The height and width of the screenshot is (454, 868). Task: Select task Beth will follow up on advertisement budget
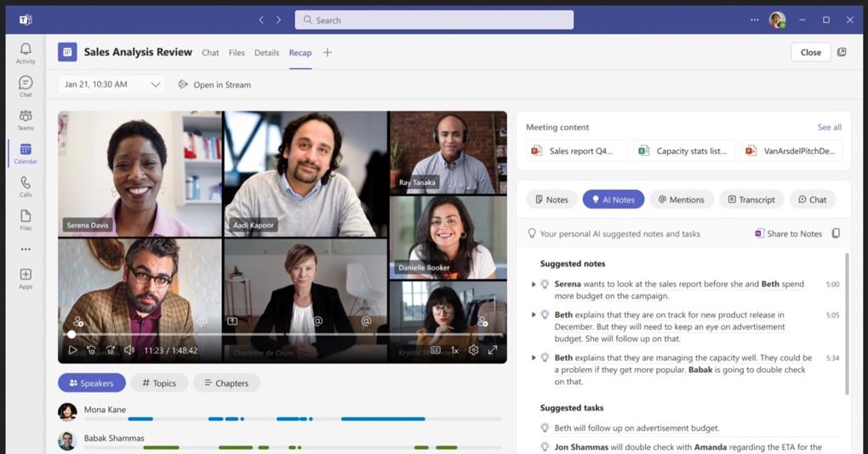pos(637,428)
